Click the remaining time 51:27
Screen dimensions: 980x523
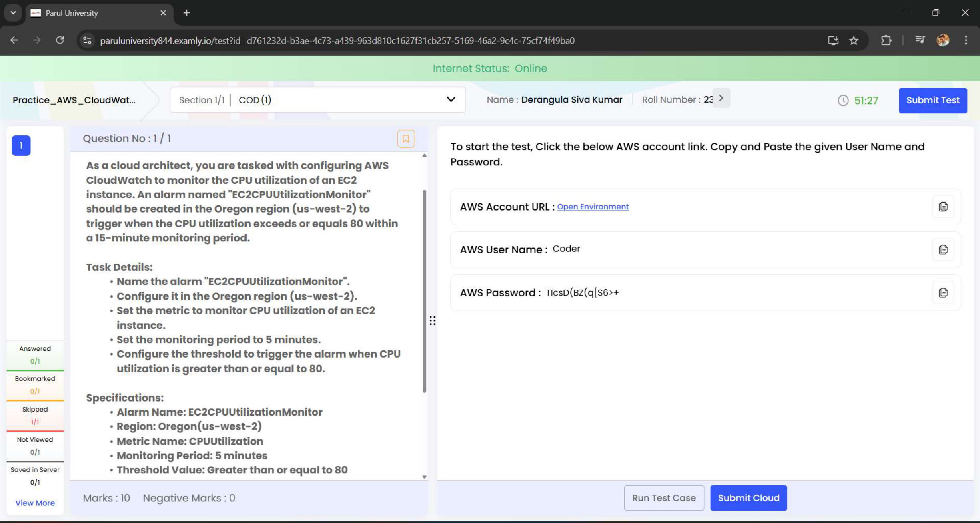coord(866,101)
